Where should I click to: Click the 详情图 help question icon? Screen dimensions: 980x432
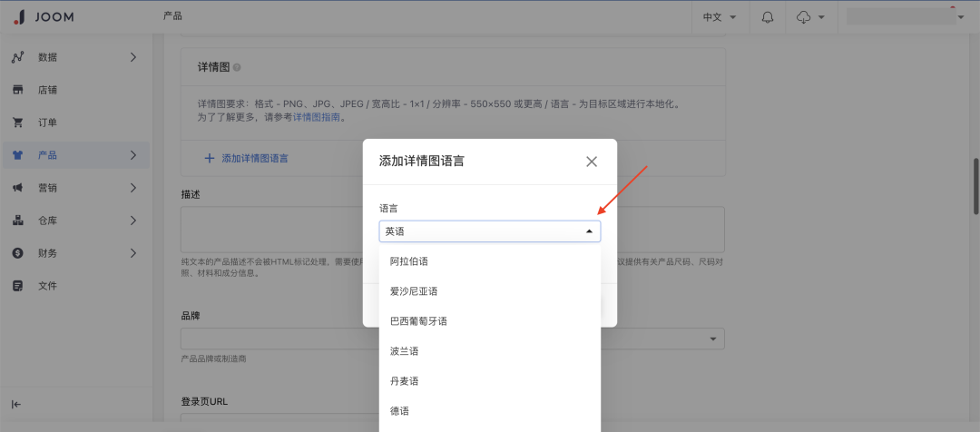pyautogui.click(x=237, y=67)
